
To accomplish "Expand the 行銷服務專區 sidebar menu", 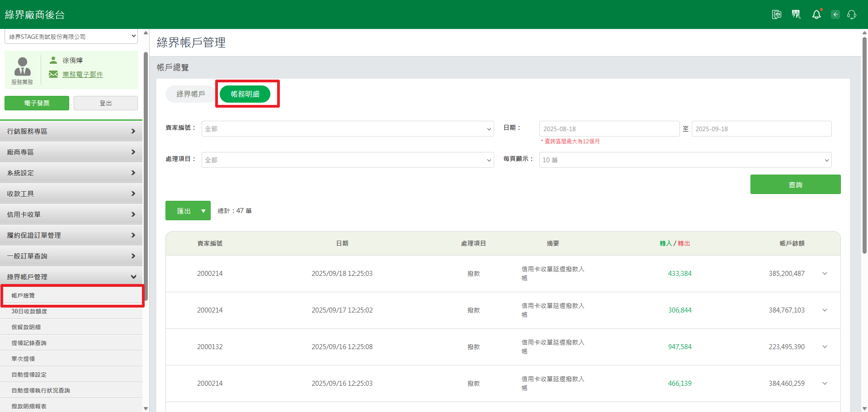I will point(71,131).
